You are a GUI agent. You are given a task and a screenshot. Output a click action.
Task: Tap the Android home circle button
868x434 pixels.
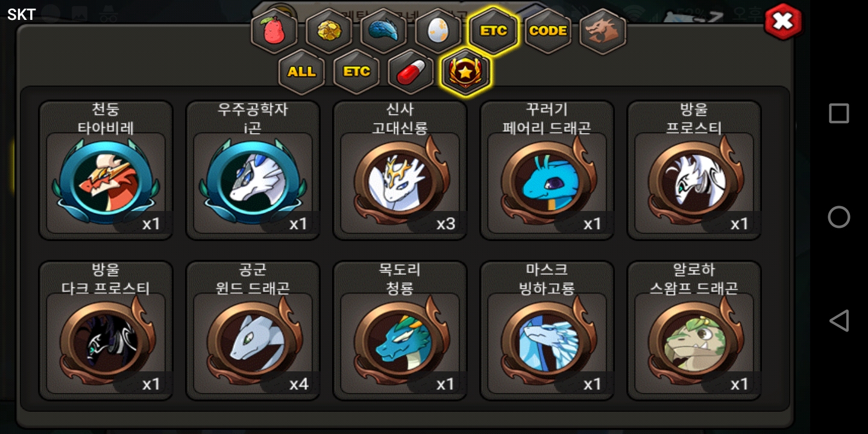(x=838, y=217)
